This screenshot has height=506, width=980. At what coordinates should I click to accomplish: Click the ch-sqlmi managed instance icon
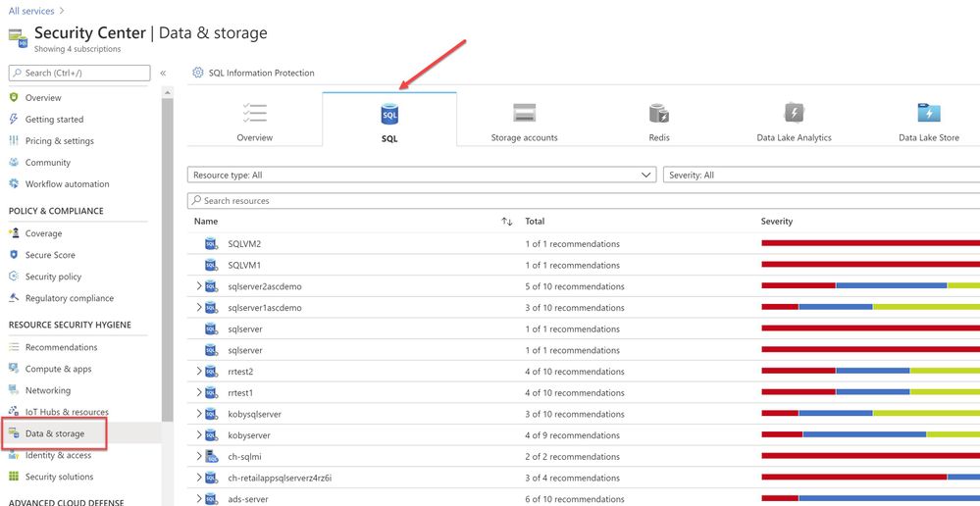(211, 456)
